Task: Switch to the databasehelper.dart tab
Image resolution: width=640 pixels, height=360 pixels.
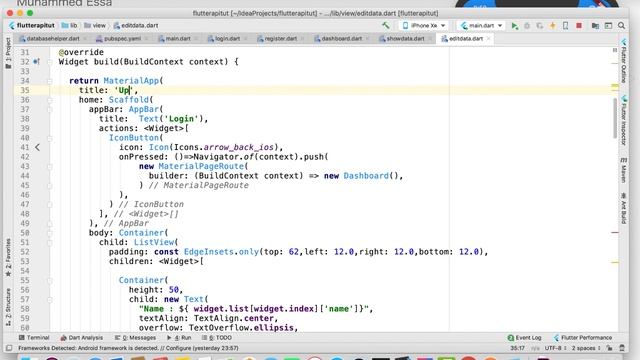Action: coord(52,39)
